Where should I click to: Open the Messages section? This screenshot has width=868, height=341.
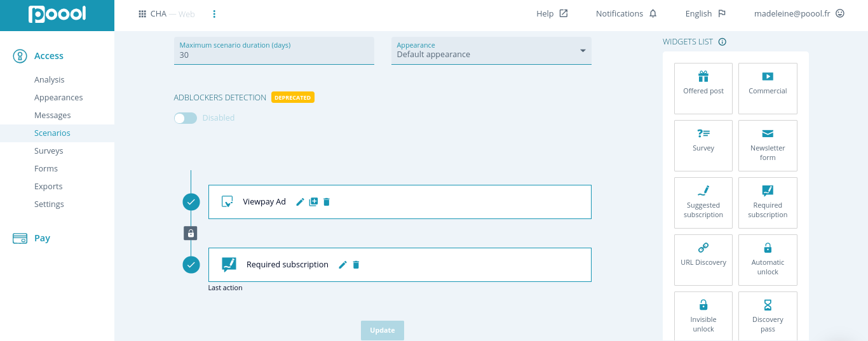click(53, 116)
